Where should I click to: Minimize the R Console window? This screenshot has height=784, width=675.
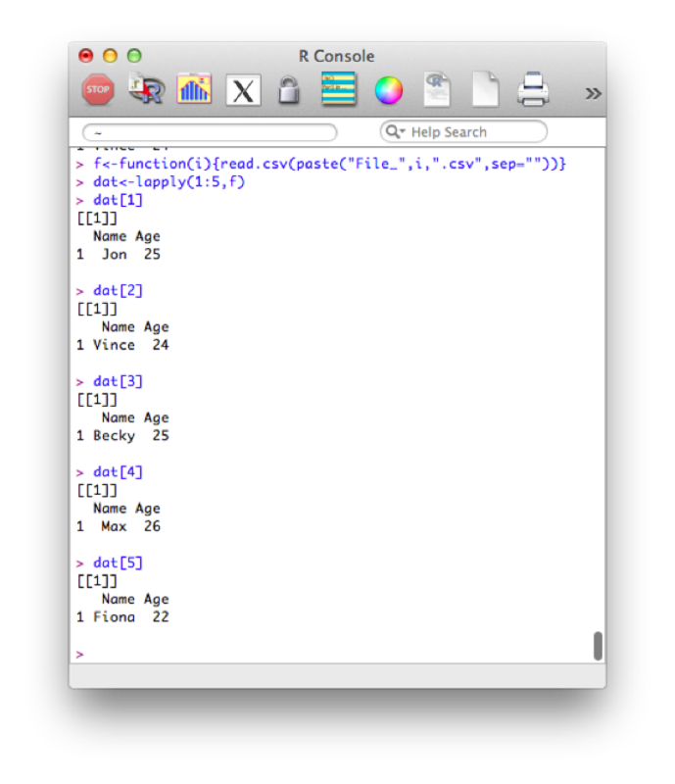[110, 56]
